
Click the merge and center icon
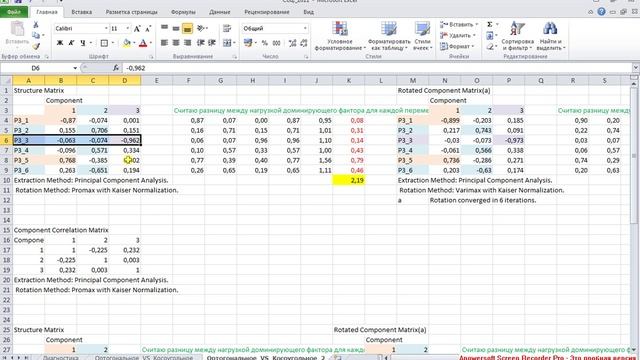[227, 42]
